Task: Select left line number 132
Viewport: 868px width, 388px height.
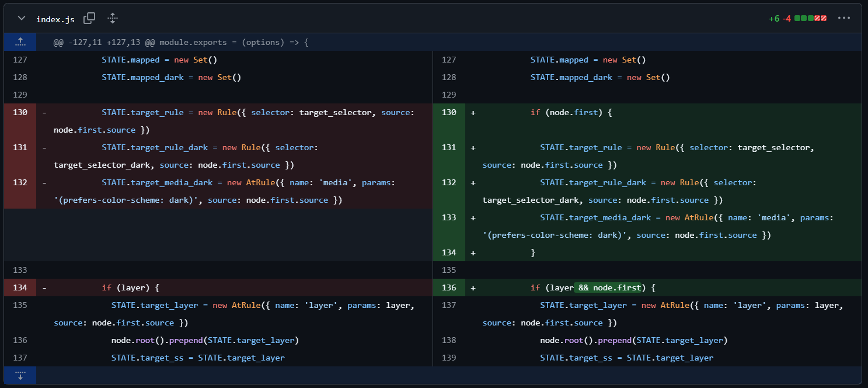Action: (x=20, y=182)
